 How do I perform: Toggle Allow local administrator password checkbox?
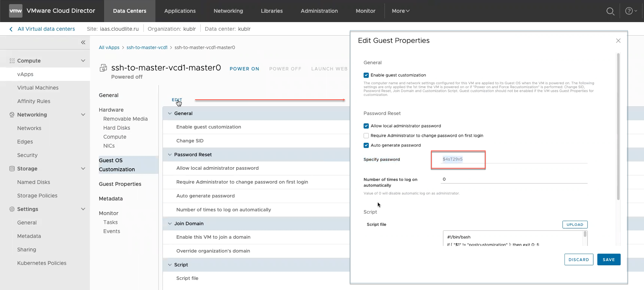pos(366,126)
